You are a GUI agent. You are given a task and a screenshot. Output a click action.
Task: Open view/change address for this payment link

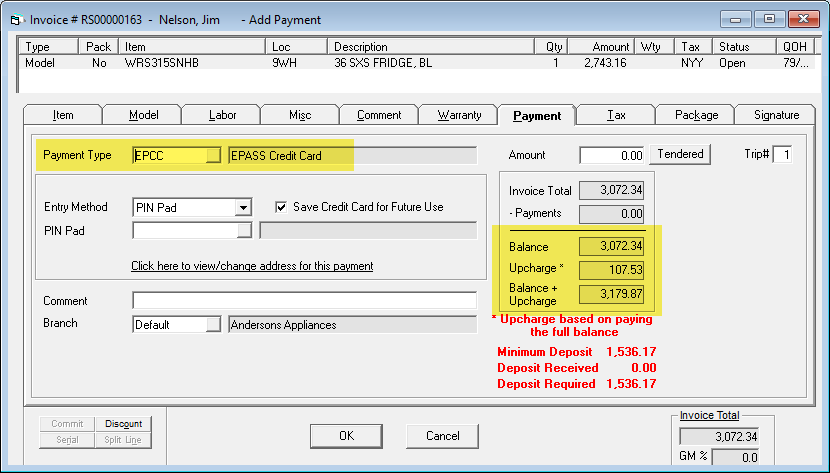click(252, 266)
